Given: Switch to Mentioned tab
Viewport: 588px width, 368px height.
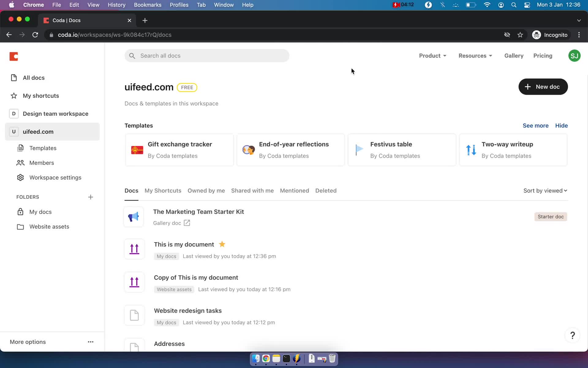Looking at the screenshot, I should (x=294, y=191).
